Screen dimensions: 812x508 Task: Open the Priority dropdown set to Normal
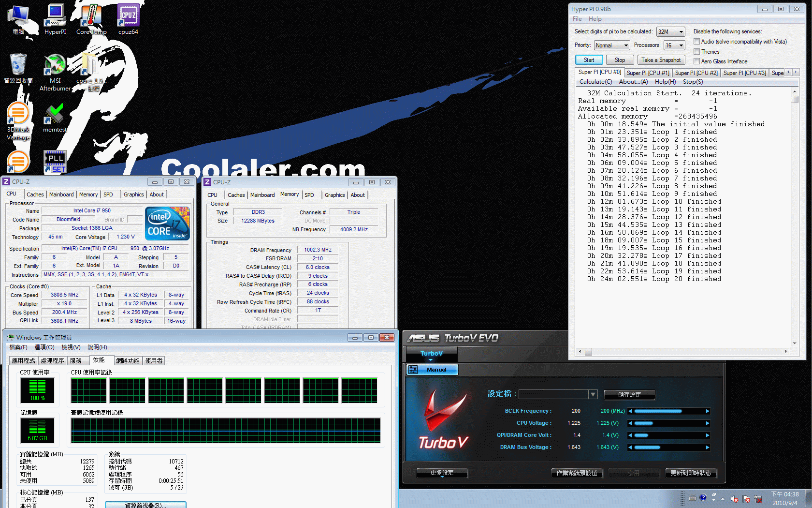(611, 45)
